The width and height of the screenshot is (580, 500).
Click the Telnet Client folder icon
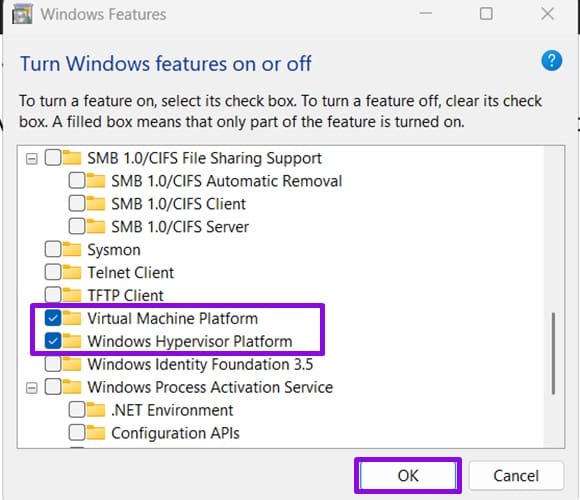tap(72, 272)
